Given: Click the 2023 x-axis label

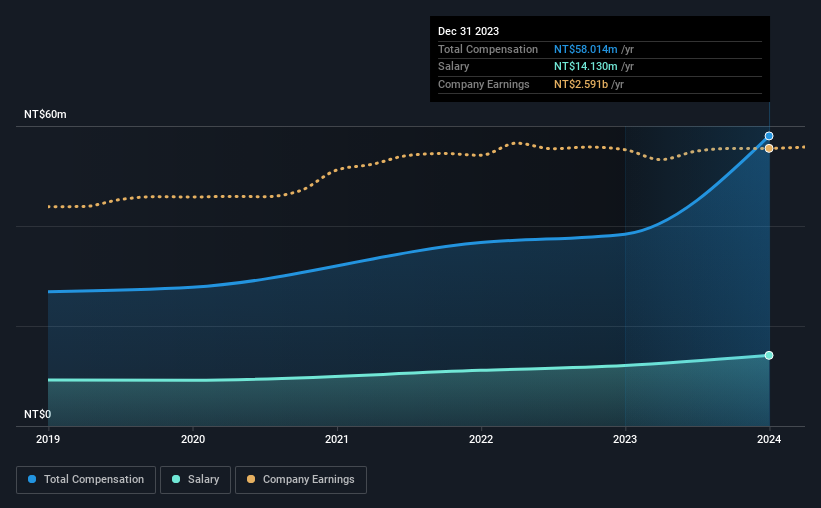Looking at the screenshot, I should point(625,439).
